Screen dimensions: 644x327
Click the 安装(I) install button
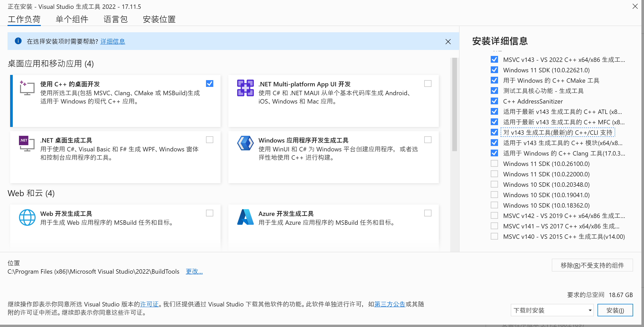click(x=615, y=310)
